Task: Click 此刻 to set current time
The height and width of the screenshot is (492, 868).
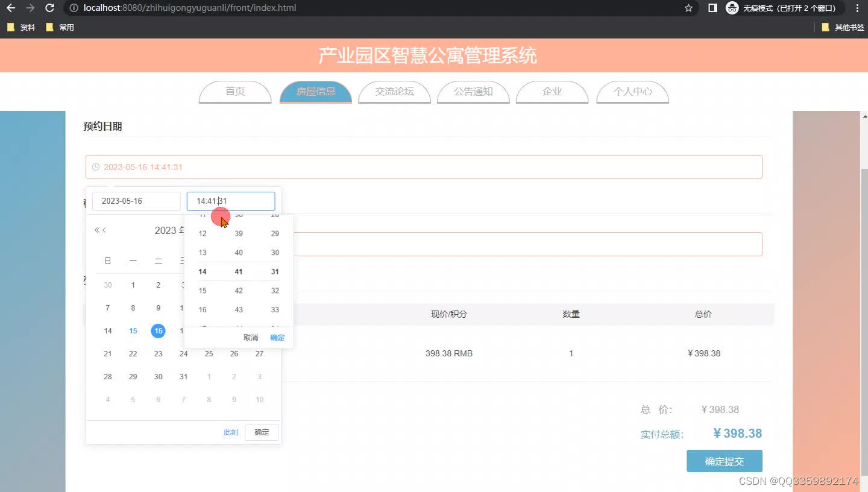Action: pos(231,432)
